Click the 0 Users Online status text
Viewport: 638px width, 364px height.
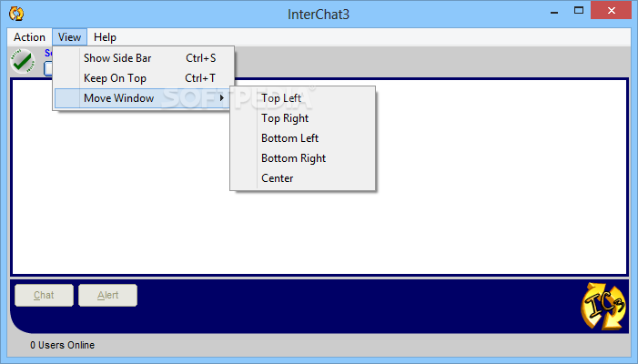coord(62,345)
